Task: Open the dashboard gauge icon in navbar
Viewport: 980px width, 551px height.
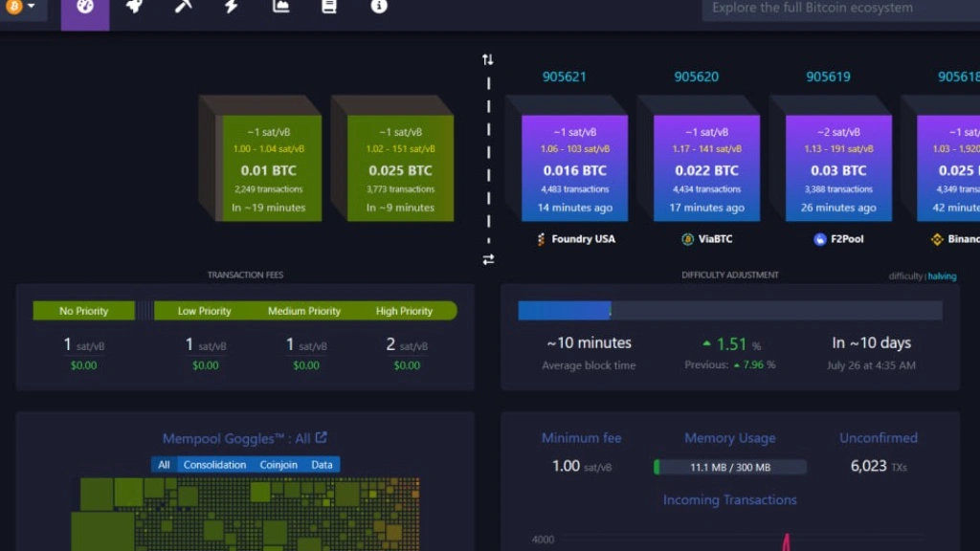Action: (x=85, y=9)
